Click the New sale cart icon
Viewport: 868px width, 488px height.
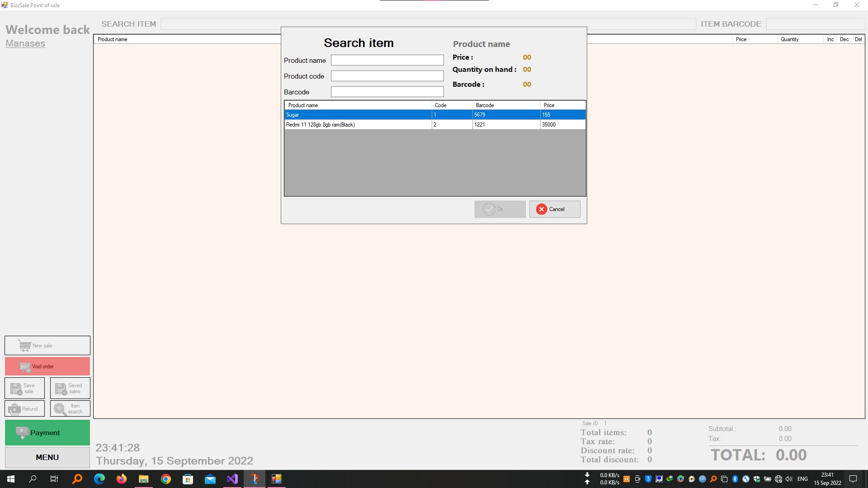click(x=25, y=346)
